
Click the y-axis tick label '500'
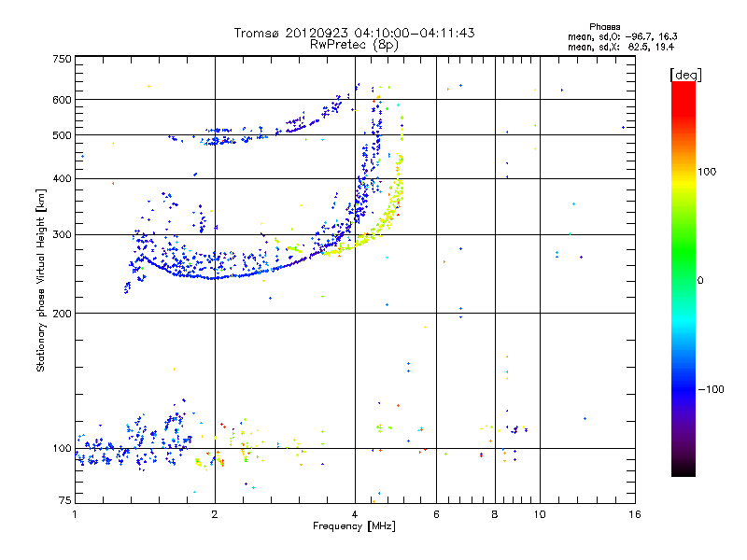click(x=62, y=135)
